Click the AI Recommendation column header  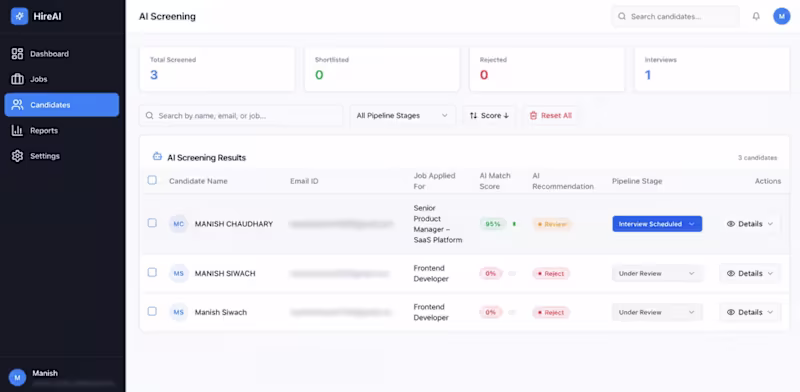click(563, 181)
